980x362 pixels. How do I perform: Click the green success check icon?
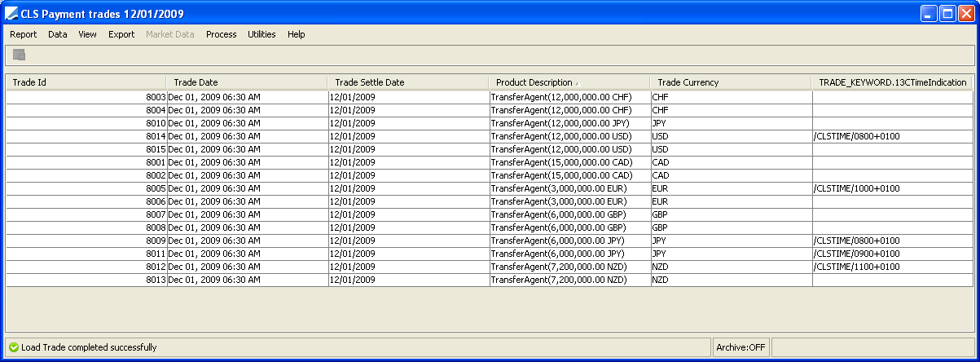click(14, 347)
